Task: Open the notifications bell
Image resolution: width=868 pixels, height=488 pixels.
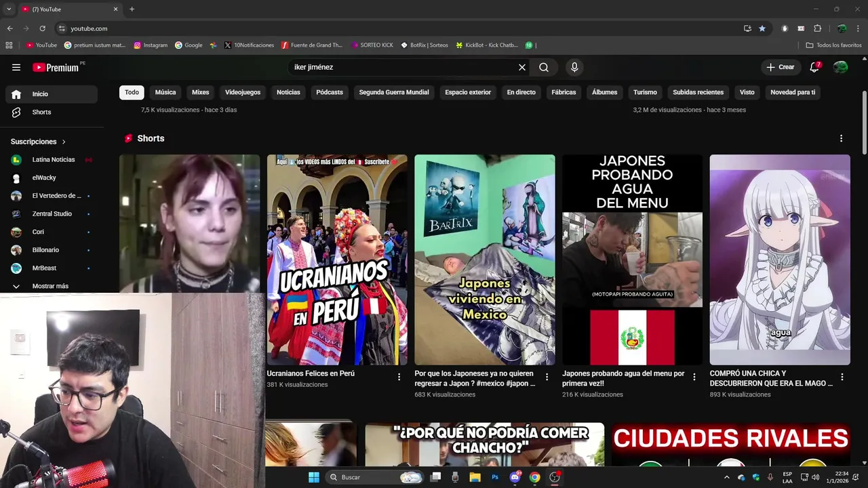Action: click(814, 67)
